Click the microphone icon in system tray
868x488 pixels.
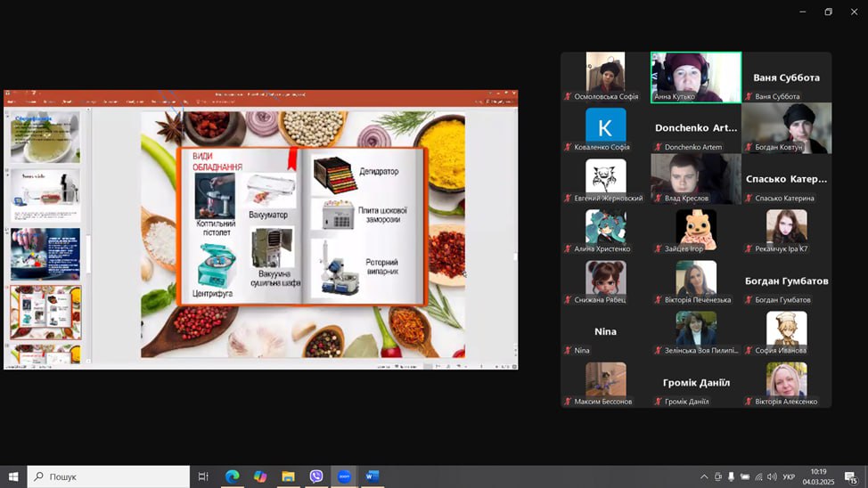(x=731, y=477)
